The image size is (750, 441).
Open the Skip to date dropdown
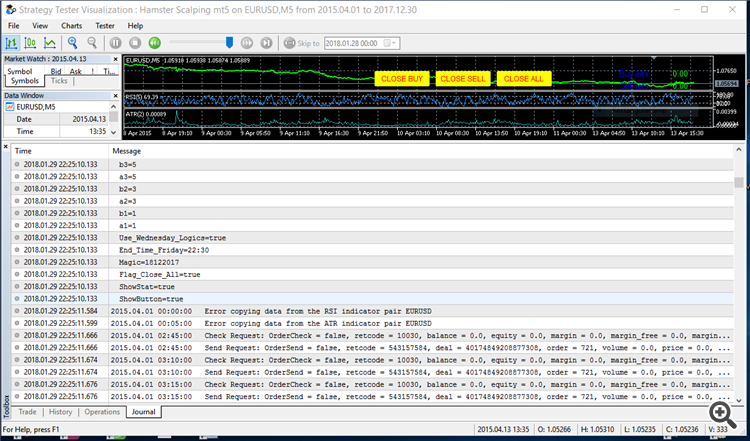[392, 43]
